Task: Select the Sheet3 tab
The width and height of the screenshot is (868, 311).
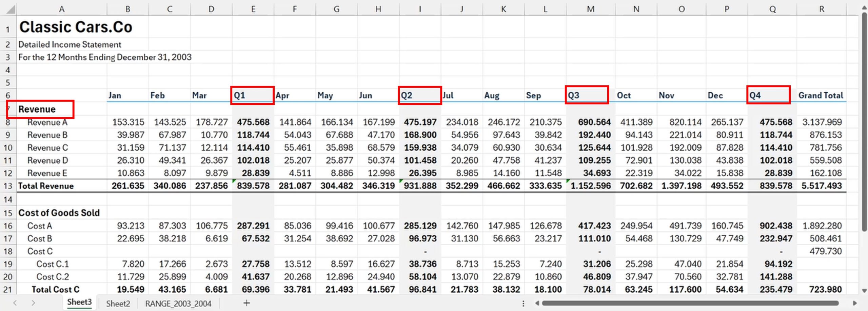Action: (79, 302)
